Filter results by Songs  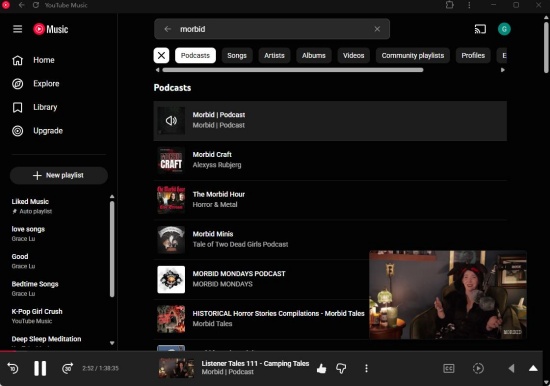[237, 55]
